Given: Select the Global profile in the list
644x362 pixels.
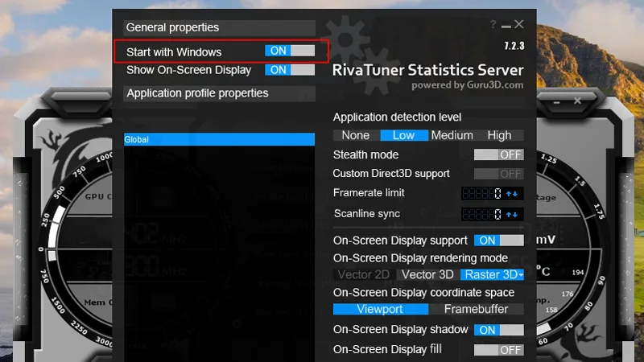Looking at the screenshot, I should tap(219, 139).
